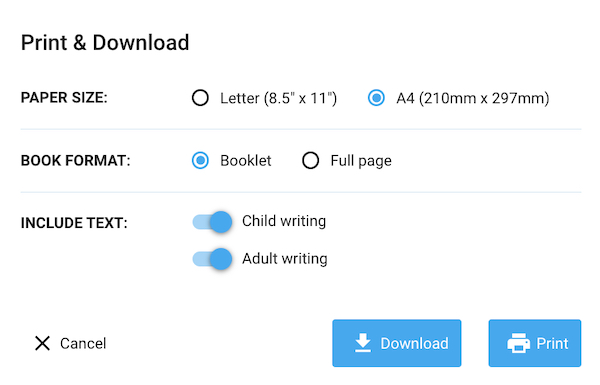This screenshot has height=385, width=600.
Task: Disable the Child writing toggle switch
Action: [212, 222]
